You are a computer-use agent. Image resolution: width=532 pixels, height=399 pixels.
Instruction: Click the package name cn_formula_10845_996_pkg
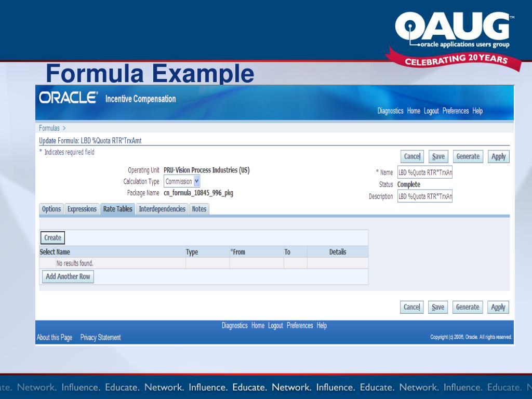[x=198, y=193]
